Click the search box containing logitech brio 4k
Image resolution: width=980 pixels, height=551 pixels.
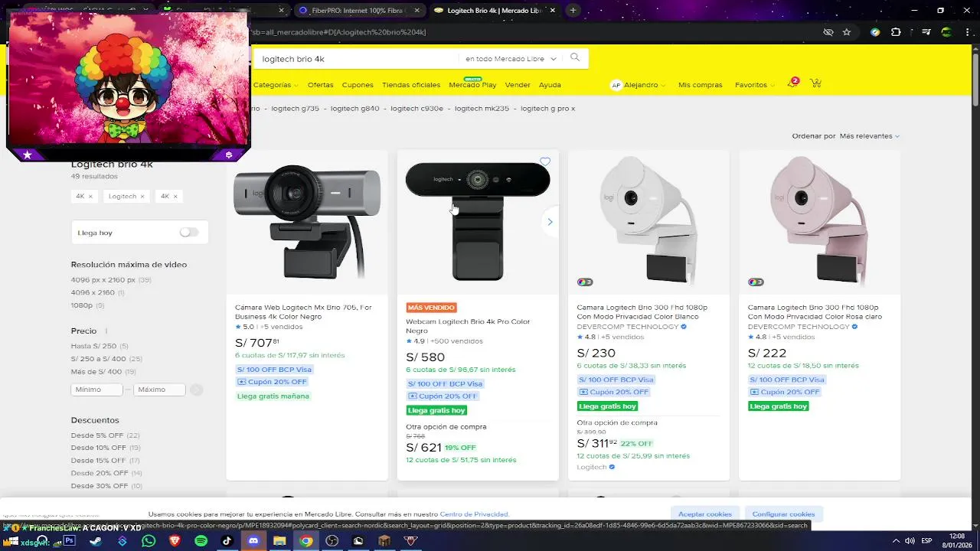356,58
